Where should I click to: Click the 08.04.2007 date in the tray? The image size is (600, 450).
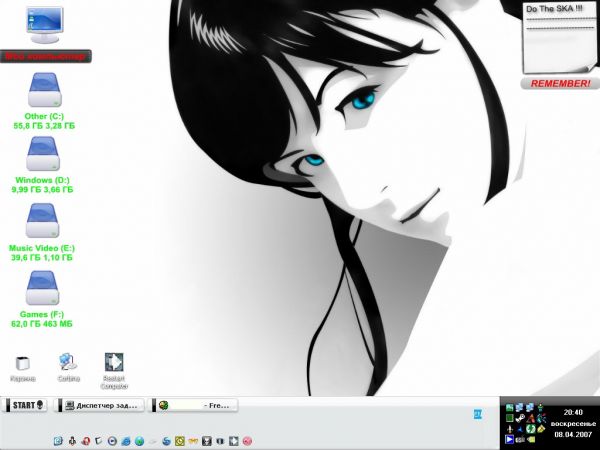click(x=573, y=435)
